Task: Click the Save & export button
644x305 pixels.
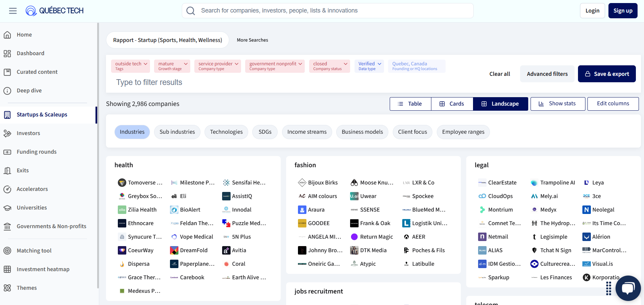Action: (x=607, y=74)
